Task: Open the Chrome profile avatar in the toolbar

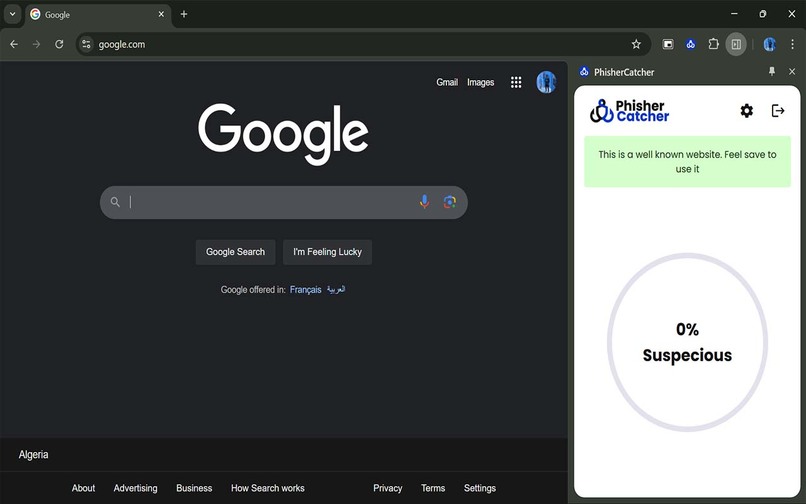Action: point(769,44)
